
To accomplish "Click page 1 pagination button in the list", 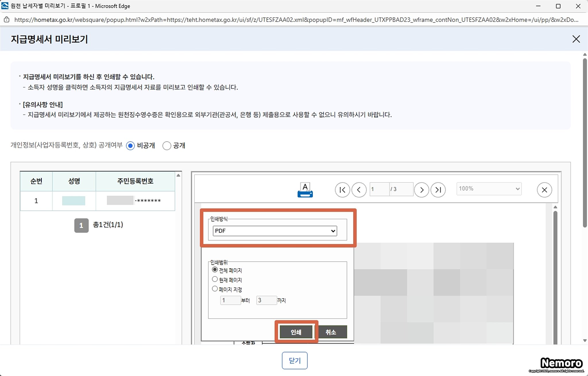I will click(x=81, y=225).
